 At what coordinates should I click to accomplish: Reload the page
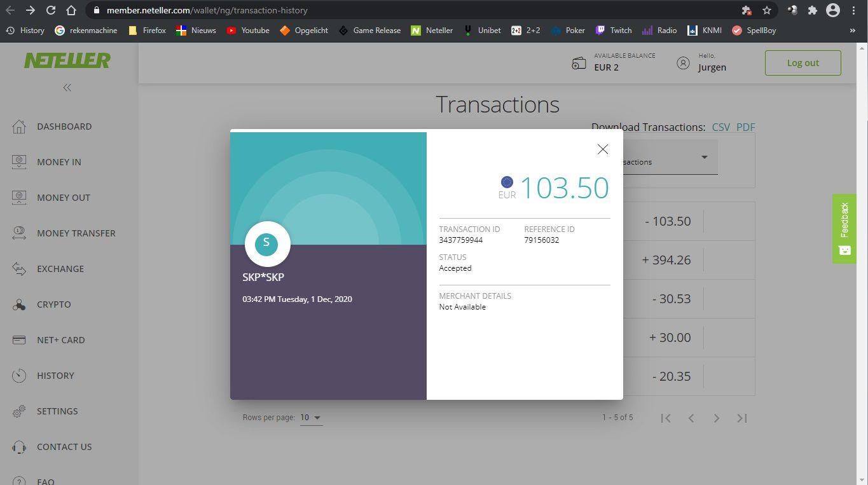(x=51, y=10)
